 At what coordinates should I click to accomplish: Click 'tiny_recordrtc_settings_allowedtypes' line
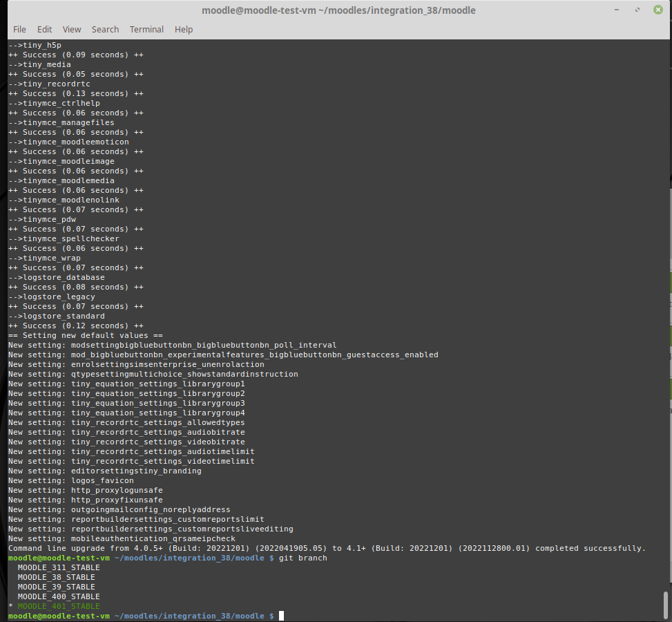tap(126, 422)
